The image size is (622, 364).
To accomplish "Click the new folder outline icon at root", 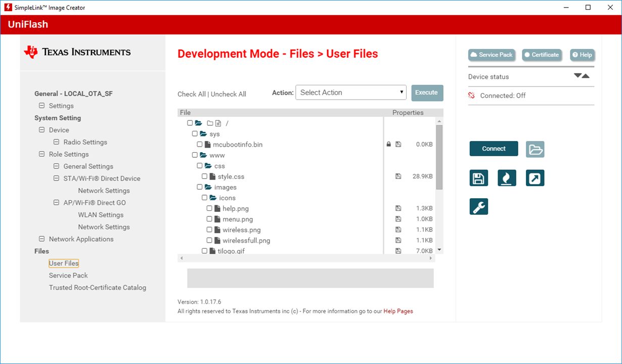I will (x=210, y=123).
